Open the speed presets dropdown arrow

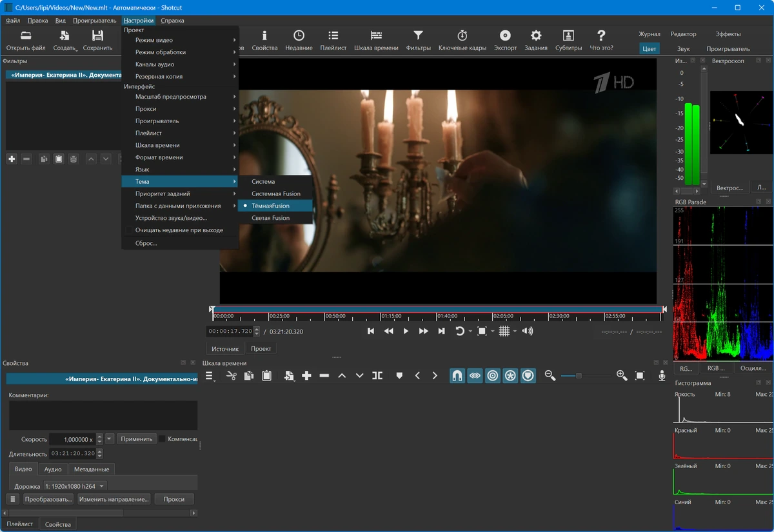coord(110,438)
